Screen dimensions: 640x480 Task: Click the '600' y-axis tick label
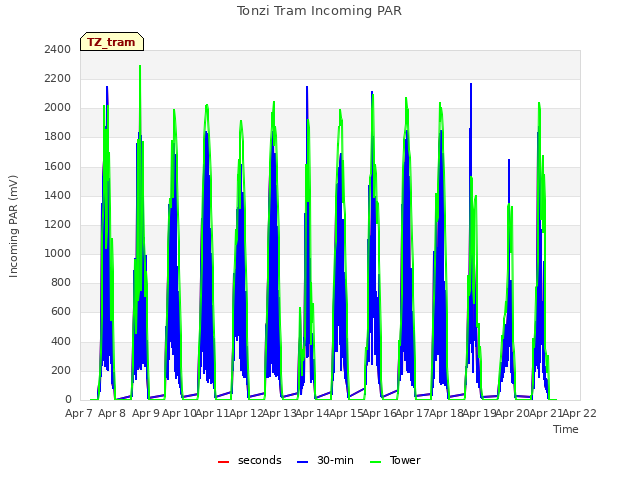pos(61,312)
